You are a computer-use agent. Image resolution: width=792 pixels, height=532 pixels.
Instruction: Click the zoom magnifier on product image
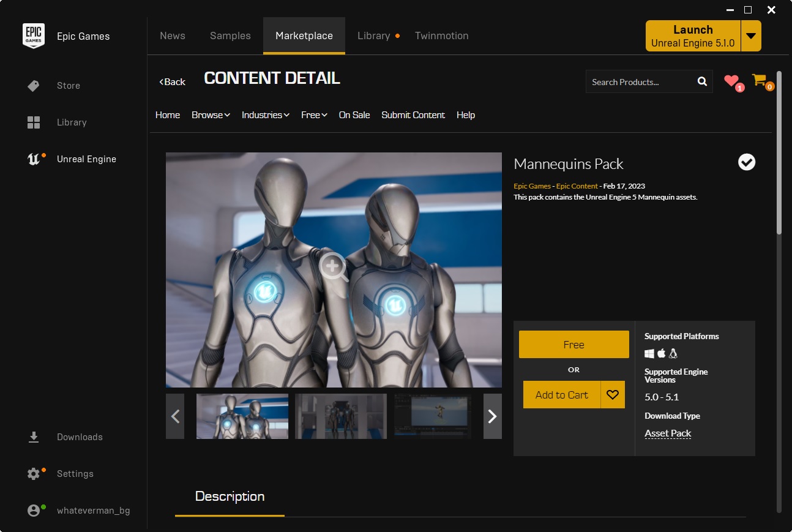[x=334, y=267]
